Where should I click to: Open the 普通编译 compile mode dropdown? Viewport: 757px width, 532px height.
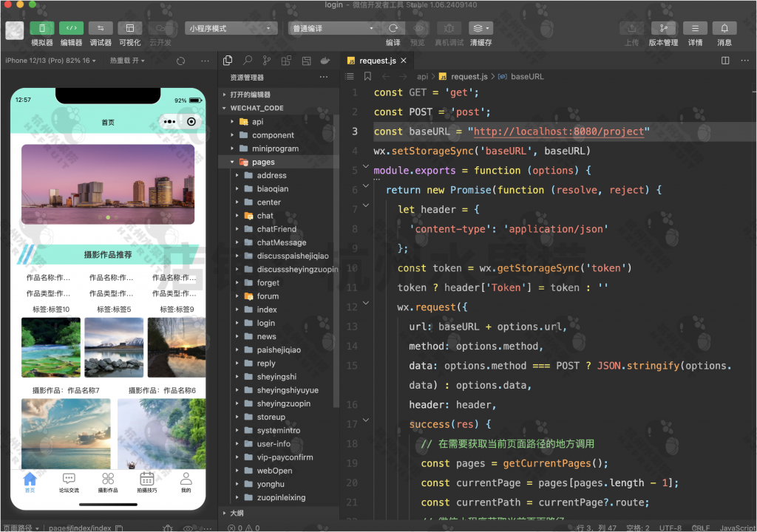pos(333,29)
